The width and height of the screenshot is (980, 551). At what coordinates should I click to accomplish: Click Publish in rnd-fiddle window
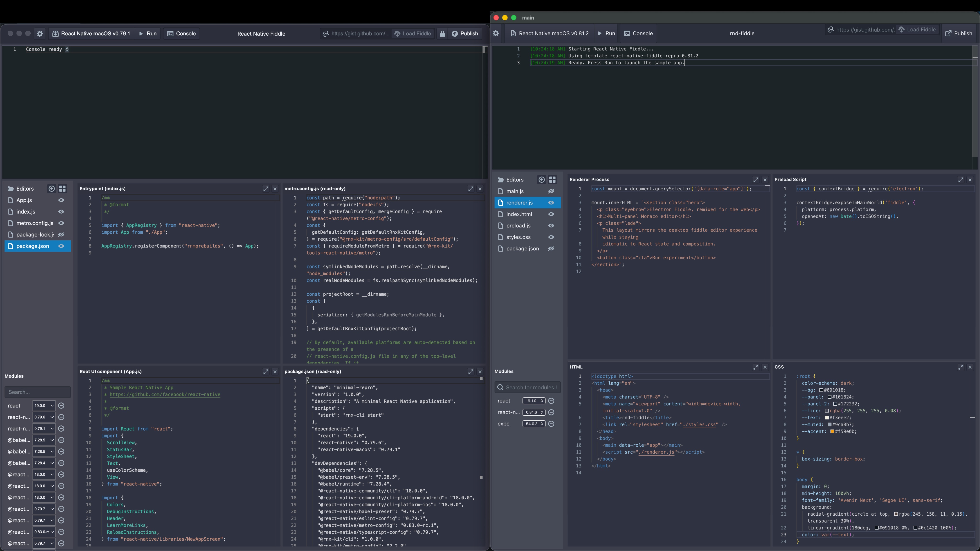pyautogui.click(x=959, y=33)
